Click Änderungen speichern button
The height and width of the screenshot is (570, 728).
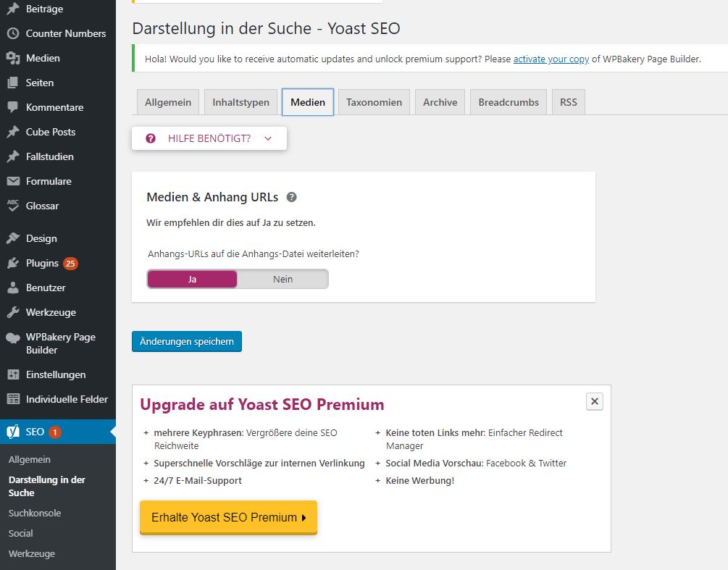pos(187,341)
